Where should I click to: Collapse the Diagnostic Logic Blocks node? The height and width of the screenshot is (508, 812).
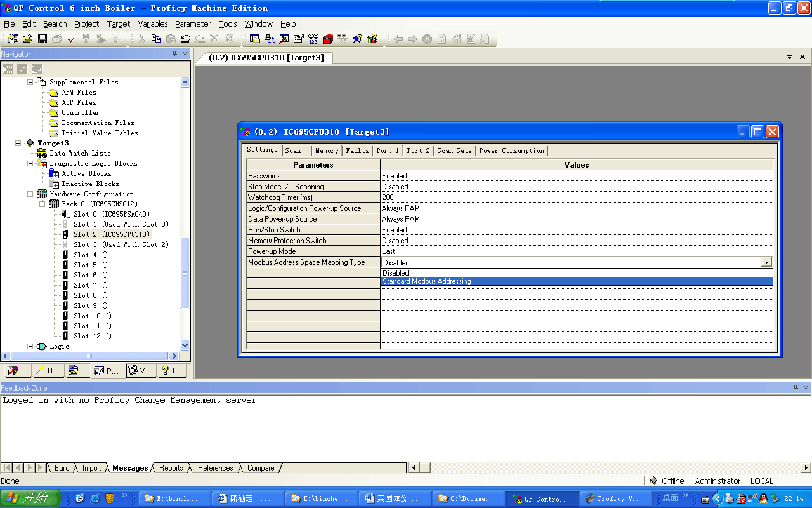(x=30, y=163)
